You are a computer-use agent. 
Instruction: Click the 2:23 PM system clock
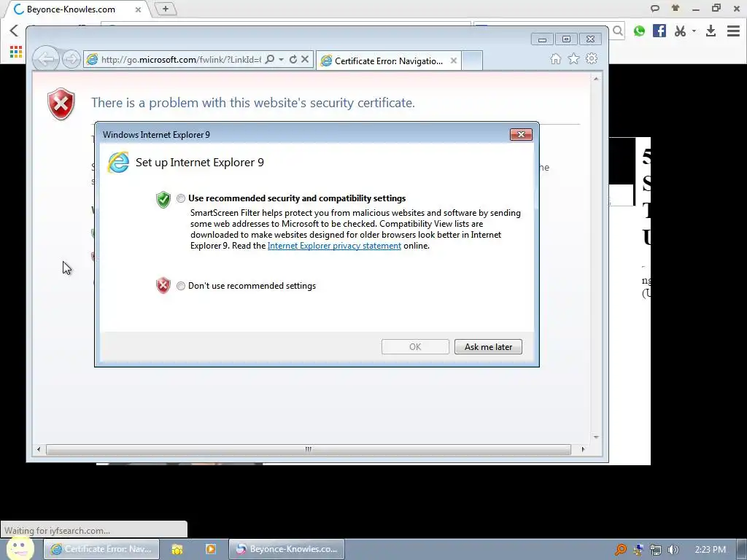[x=711, y=550]
